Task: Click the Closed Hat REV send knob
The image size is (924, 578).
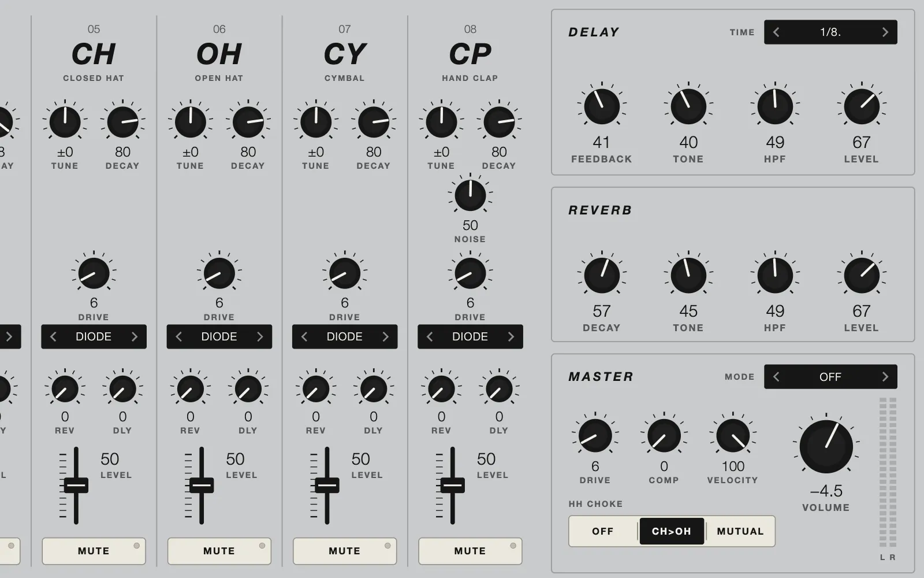Action: pyautogui.click(x=65, y=389)
